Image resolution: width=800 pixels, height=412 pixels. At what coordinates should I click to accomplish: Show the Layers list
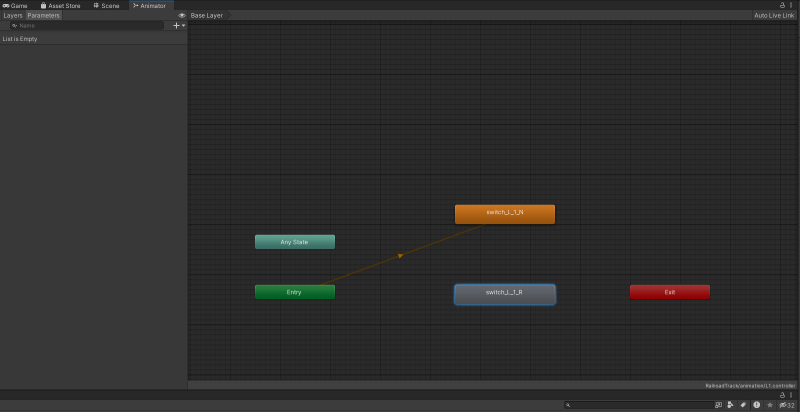[x=13, y=16]
